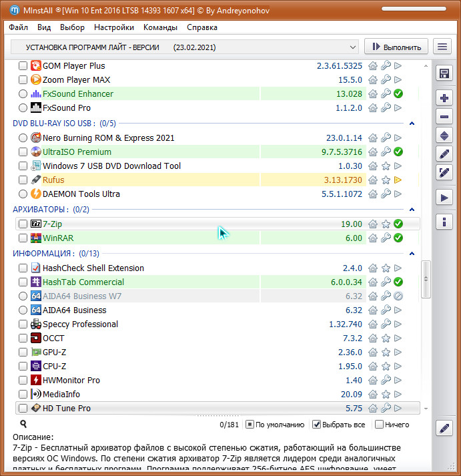The width and height of the screenshot is (461, 476).
Task: Open the Файл menu
Action: (18, 27)
